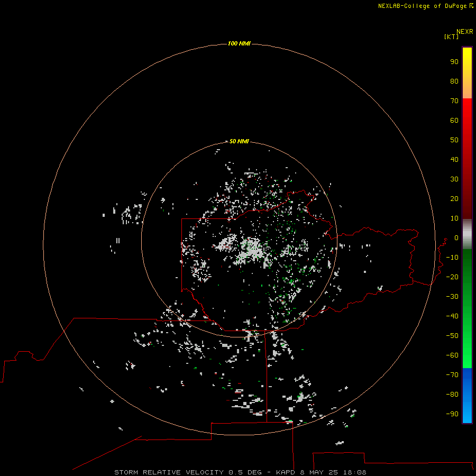Screen dimensions: 476x476
Task: Click the 10 value on the velocity scale
Action: tap(454, 218)
